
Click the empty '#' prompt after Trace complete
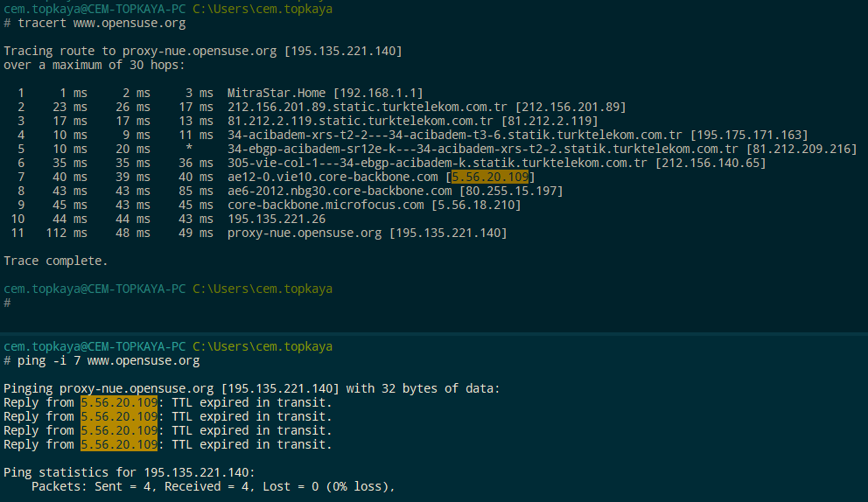point(7,303)
